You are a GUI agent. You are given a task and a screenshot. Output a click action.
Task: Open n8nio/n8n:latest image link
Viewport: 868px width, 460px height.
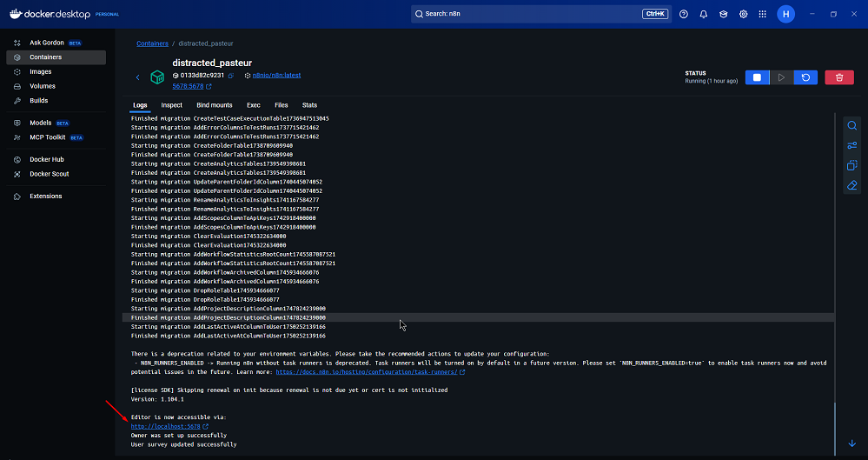[x=277, y=76]
